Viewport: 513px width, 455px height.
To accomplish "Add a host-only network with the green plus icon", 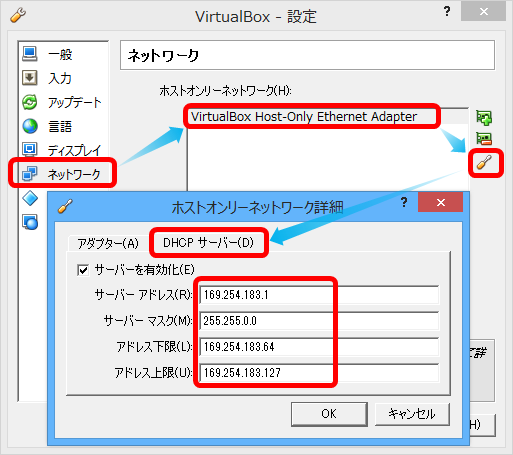I will pyautogui.click(x=484, y=118).
